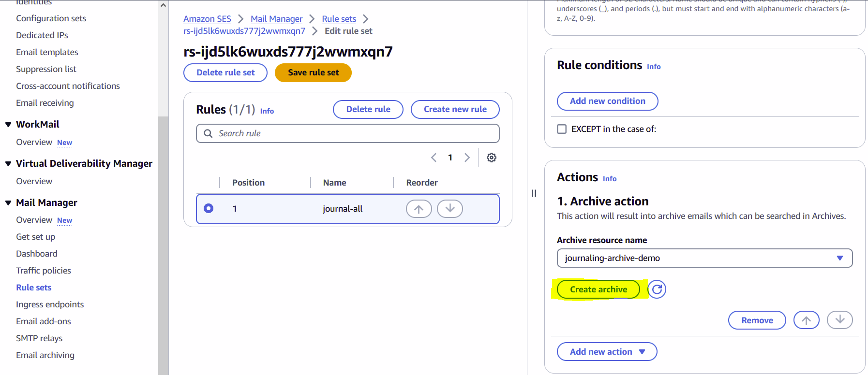Open Mail Manager Dashboard
Screen dimensions: 868x375
[x=37, y=254]
